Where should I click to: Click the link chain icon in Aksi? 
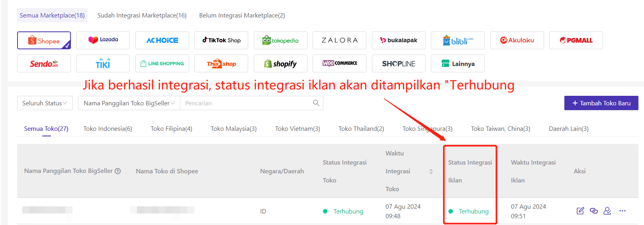[x=594, y=211]
